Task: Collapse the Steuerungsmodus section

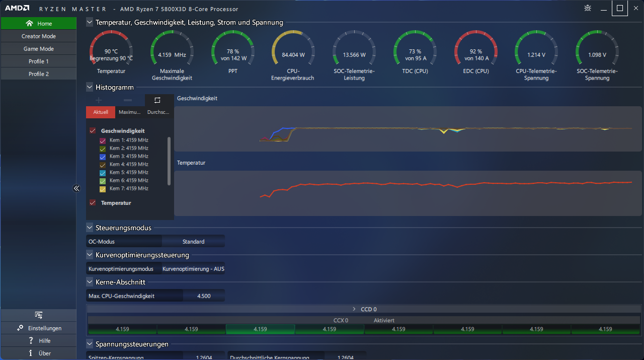Action: coord(90,228)
